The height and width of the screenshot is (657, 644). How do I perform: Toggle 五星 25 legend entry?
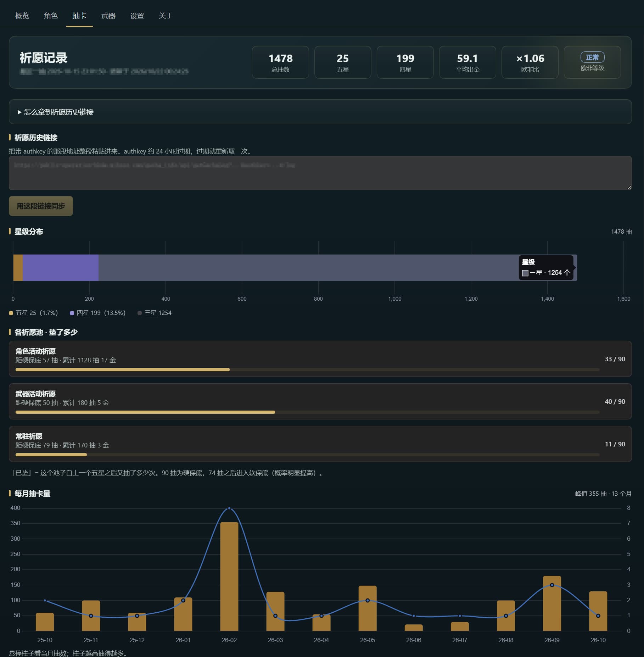point(33,313)
